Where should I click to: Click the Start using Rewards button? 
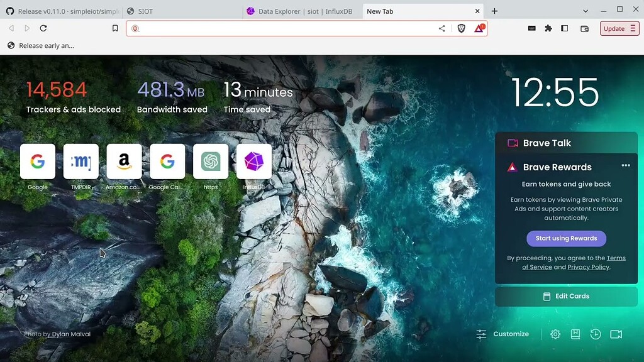(x=566, y=238)
